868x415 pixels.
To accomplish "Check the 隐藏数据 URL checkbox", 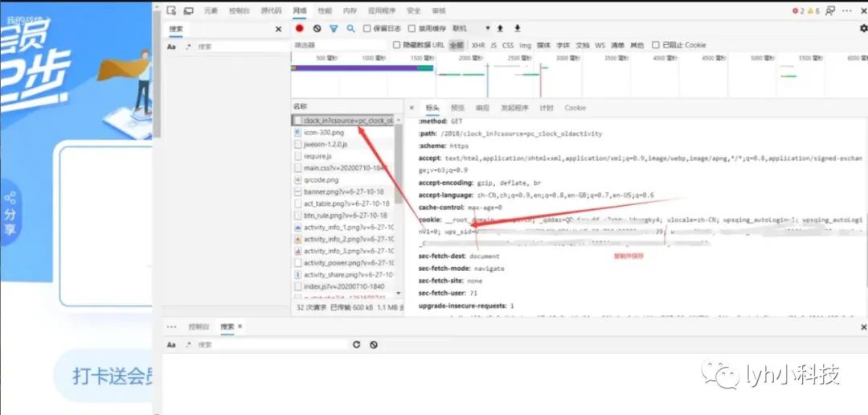I will point(396,45).
